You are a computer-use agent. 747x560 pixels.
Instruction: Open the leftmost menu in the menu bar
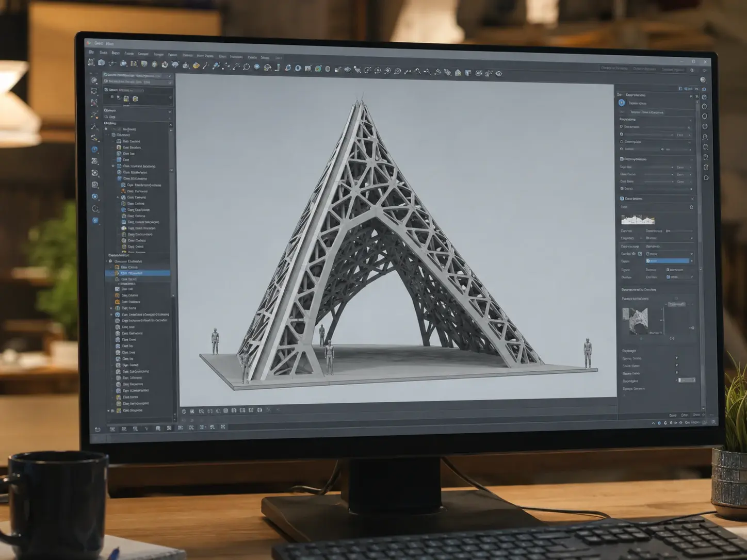pos(91,52)
